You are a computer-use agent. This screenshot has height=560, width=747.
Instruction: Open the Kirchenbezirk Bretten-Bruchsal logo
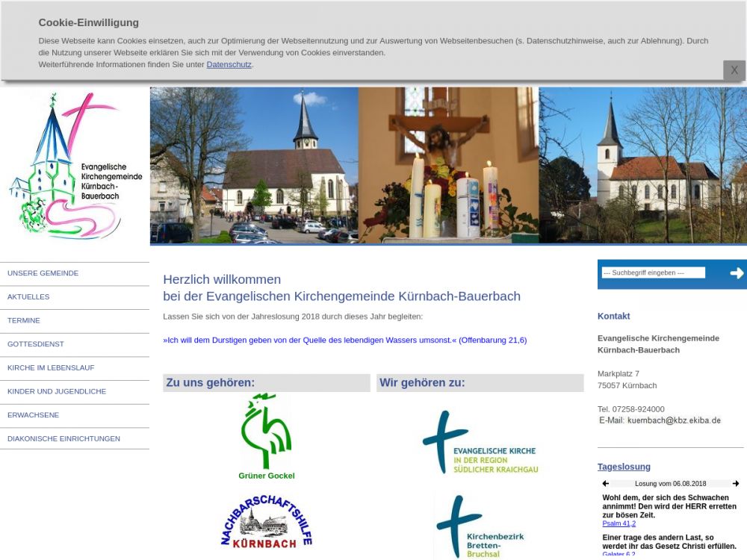480,526
